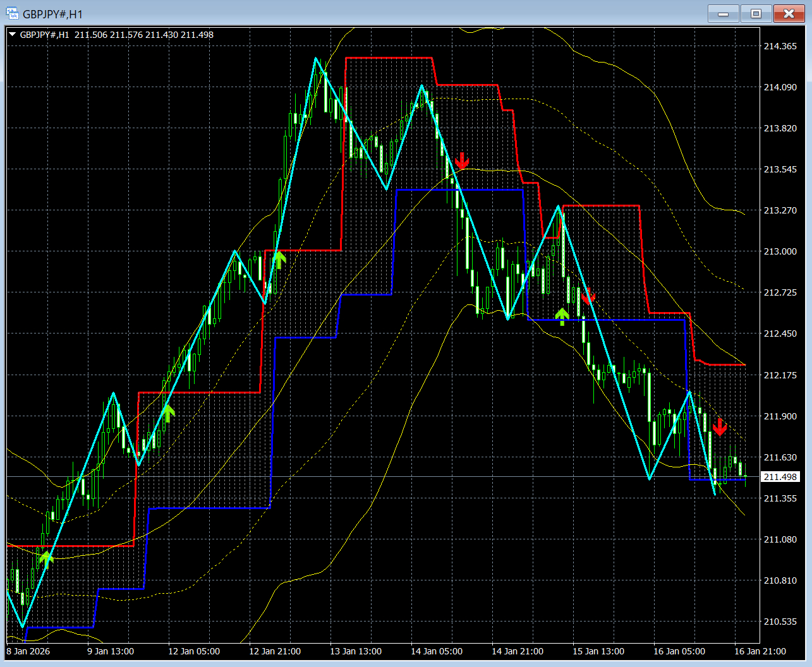Click the 211.080 price scale label
This screenshot has height=667, width=812.
pos(780,539)
